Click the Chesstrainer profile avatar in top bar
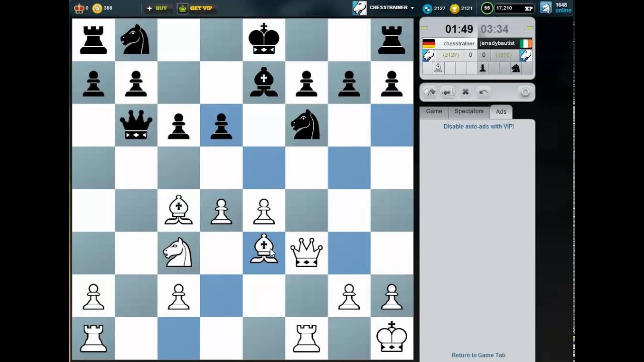This screenshot has height=362, width=644. click(359, 8)
